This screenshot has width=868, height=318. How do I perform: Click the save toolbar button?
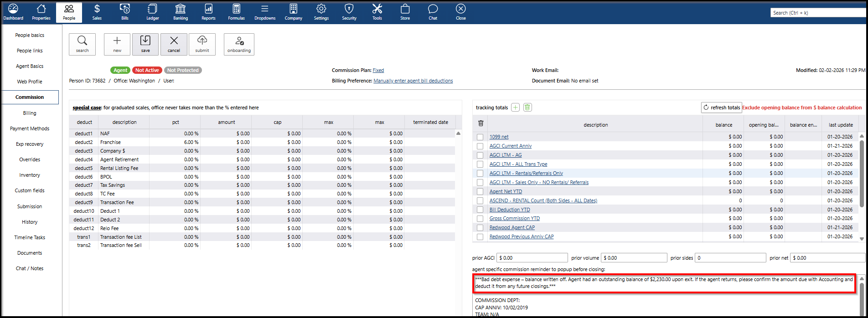tap(145, 44)
